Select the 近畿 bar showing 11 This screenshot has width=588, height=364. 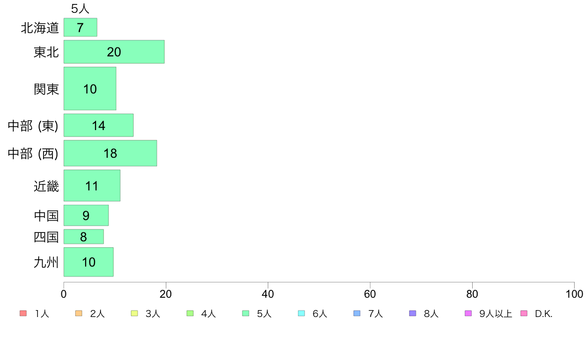tap(92, 185)
